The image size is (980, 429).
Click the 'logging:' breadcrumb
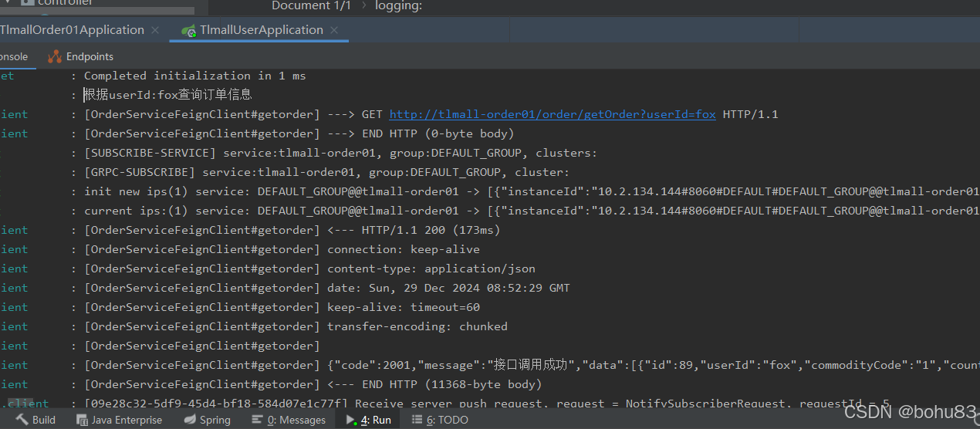399,5
